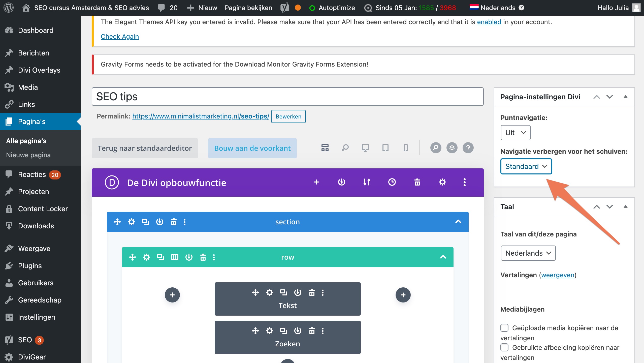This screenshot has width=644, height=363.
Task: Open Divi layers round icon
Action: [x=452, y=148]
